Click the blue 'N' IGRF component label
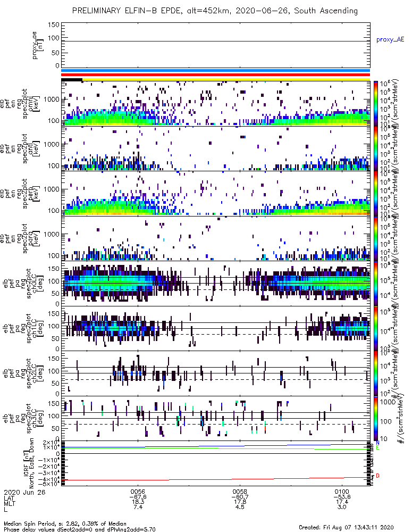 378,443
